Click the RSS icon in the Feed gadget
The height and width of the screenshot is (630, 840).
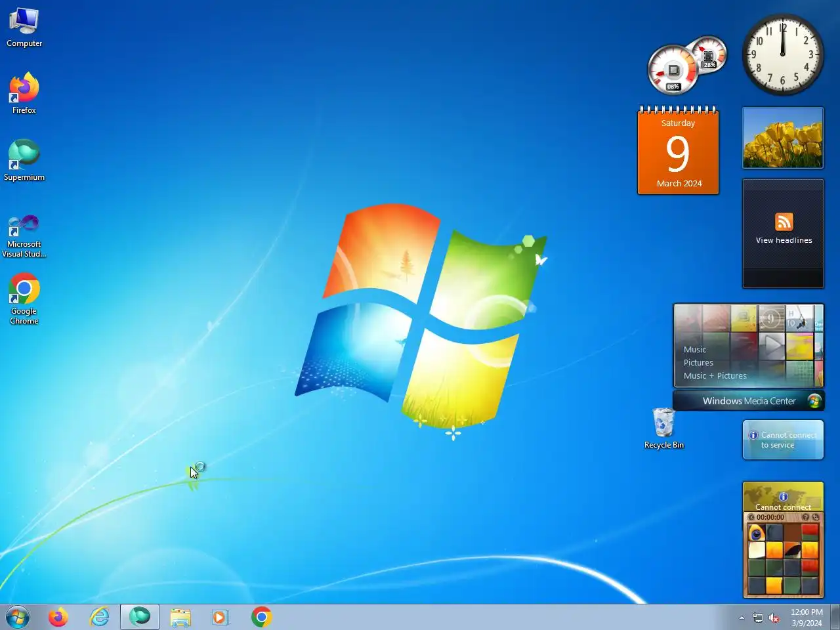click(784, 222)
